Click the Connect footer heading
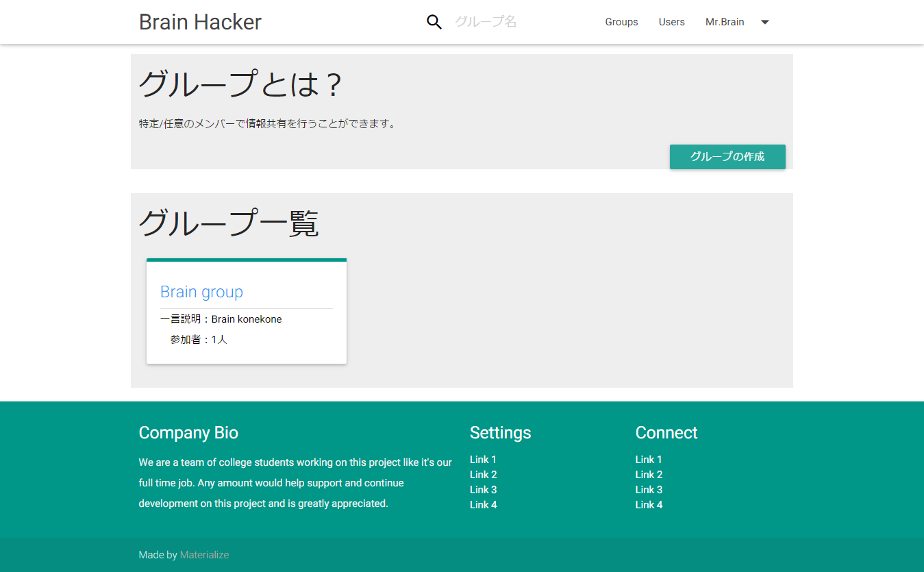Image resolution: width=924 pixels, height=572 pixels. point(666,433)
